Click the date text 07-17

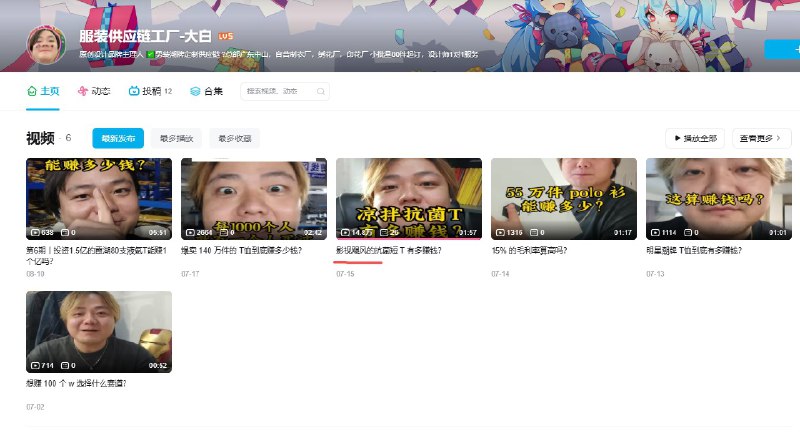pos(190,274)
